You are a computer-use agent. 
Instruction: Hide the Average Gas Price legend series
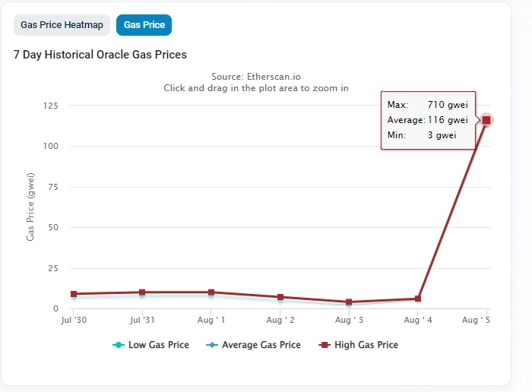coord(253,345)
